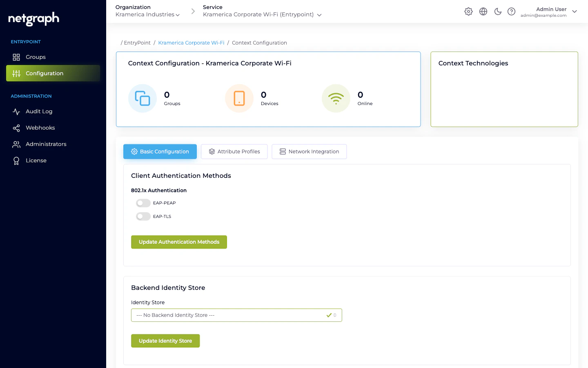
Task: Open the Service selector dropdown
Action: click(x=262, y=14)
